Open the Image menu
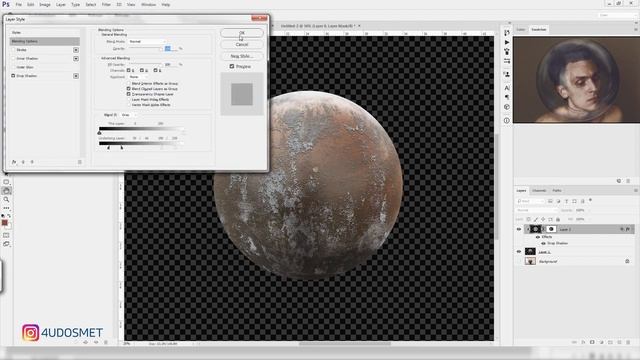Viewport: 640px width, 360px height. (x=45, y=4)
